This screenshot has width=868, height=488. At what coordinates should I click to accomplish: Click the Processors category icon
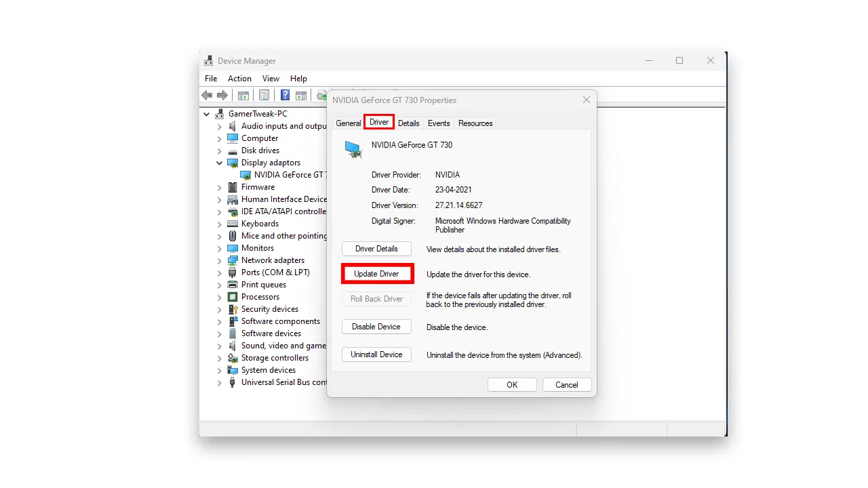233,297
